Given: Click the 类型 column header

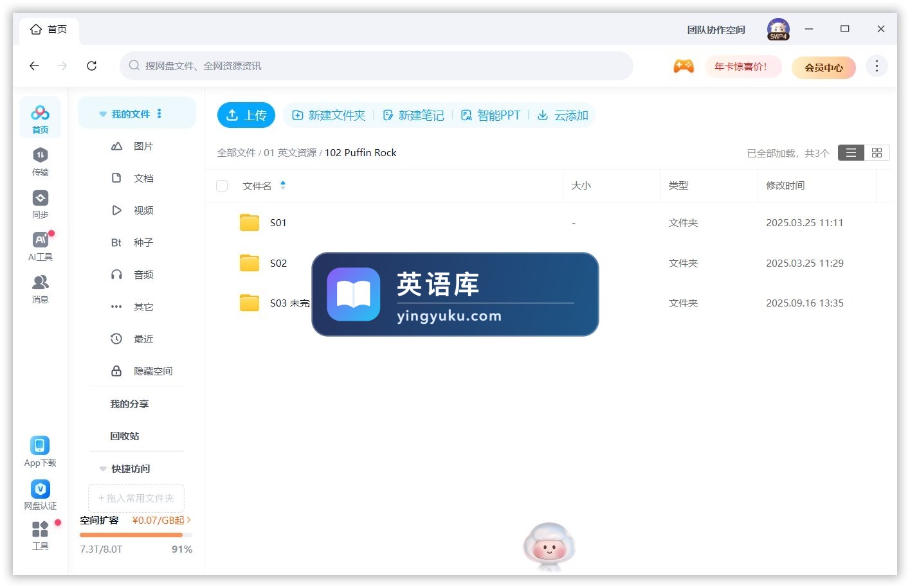Looking at the screenshot, I should coord(678,185).
